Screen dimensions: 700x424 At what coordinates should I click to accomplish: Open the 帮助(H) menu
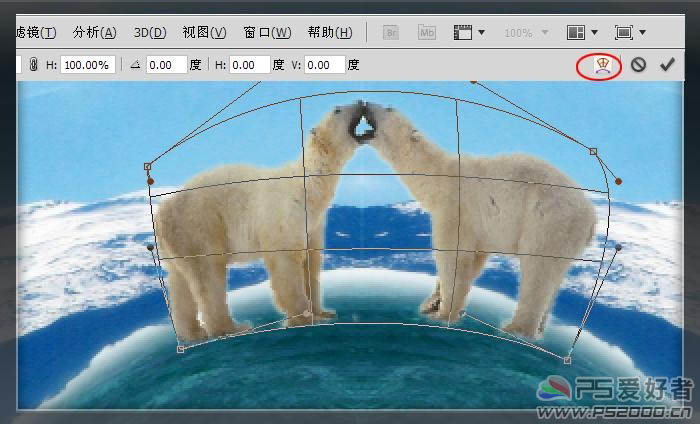point(329,33)
